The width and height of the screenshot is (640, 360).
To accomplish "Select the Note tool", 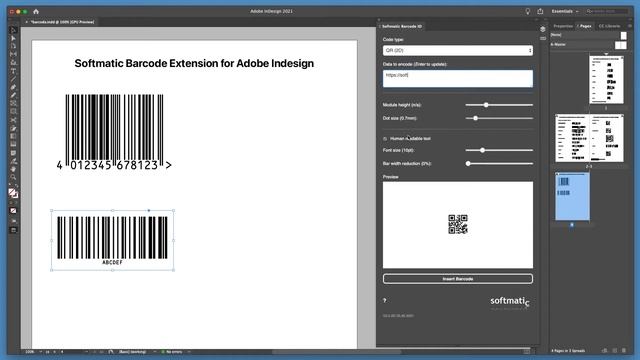I will pyautogui.click(x=13, y=153).
